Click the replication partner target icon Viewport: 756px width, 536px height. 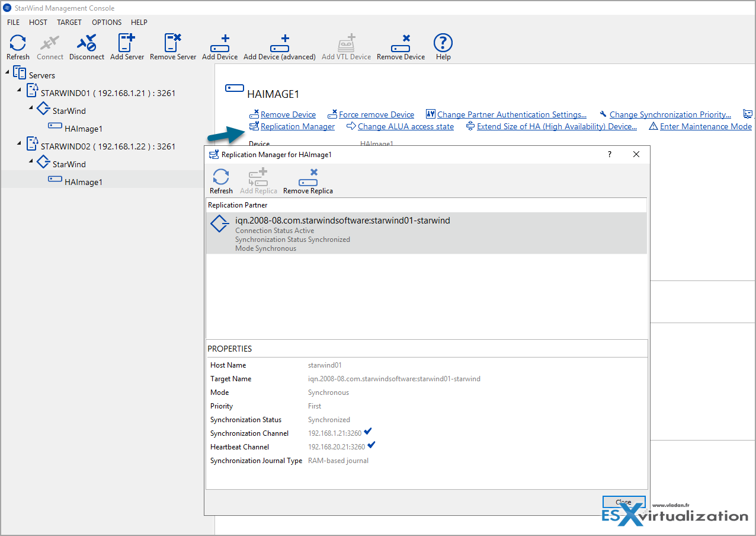(220, 224)
